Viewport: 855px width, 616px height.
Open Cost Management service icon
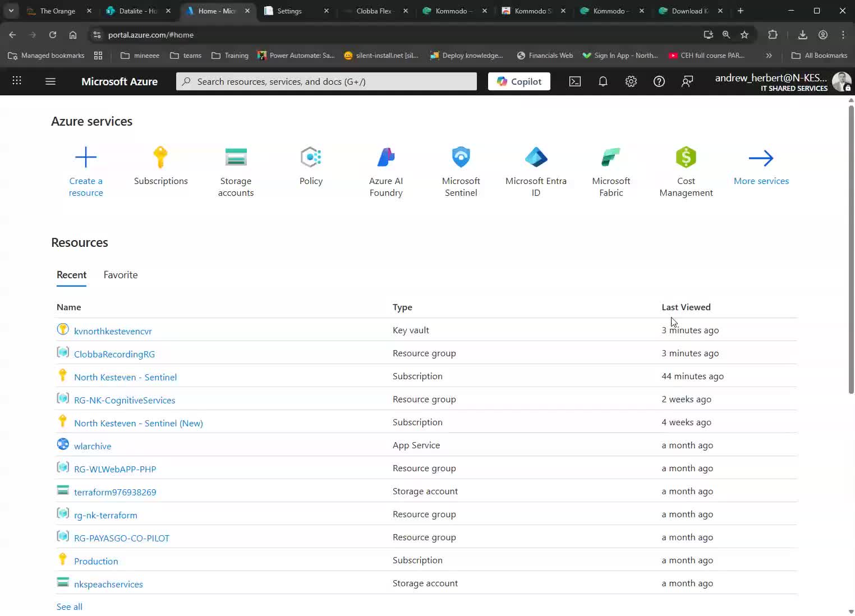pos(686,157)
